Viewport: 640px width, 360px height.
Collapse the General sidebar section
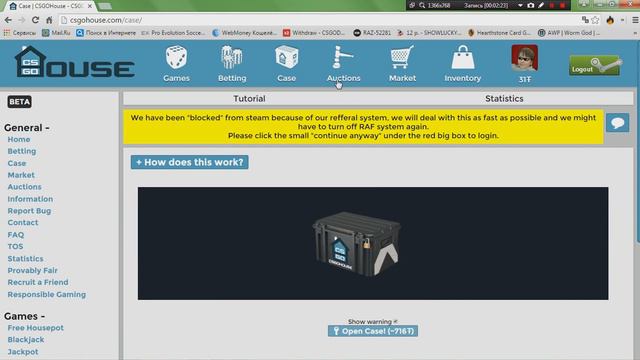point(27,128)
